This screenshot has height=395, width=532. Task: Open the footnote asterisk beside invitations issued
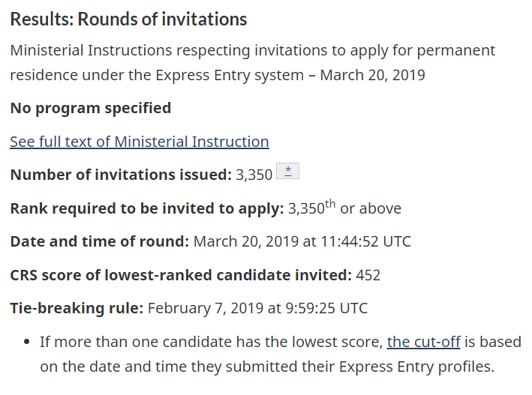288,172
